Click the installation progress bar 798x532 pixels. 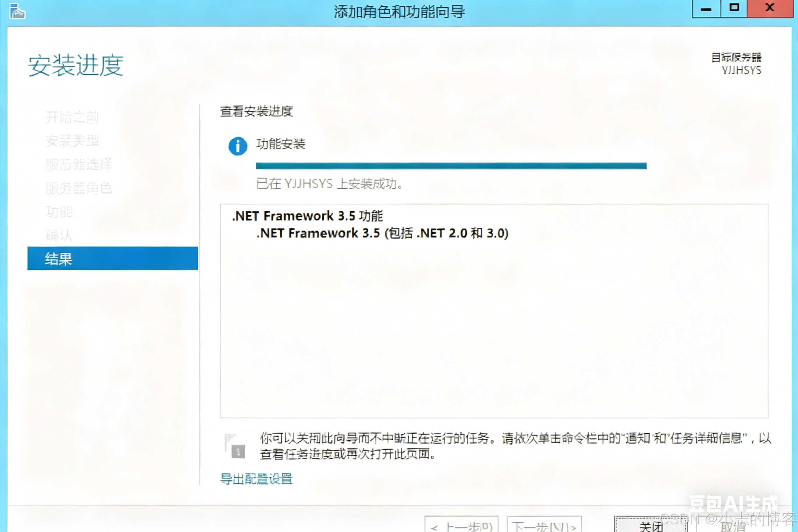coord(451,166)
